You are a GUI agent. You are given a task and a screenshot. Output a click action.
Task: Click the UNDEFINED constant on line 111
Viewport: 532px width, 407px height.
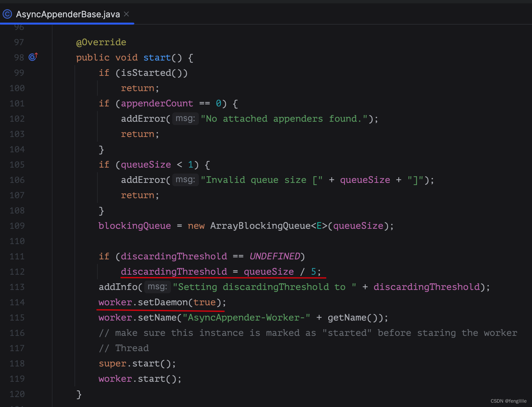pos(275,256)
